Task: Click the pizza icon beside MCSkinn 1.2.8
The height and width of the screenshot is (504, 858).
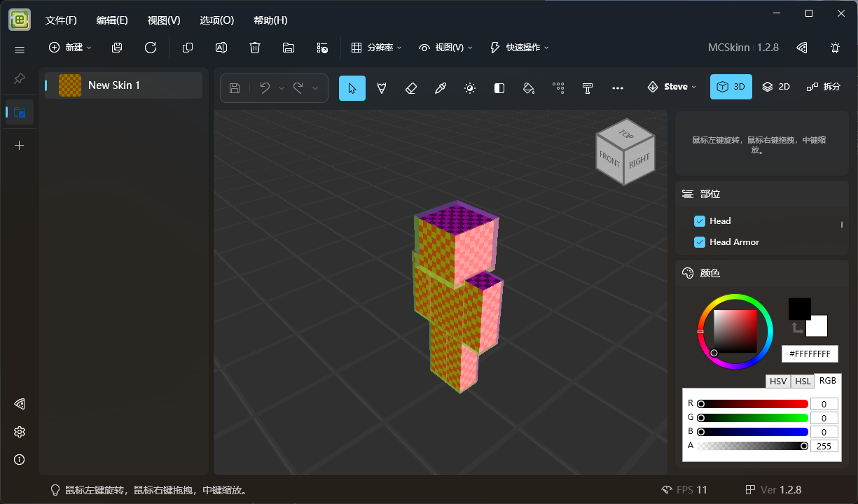Action: coord(802,48)
